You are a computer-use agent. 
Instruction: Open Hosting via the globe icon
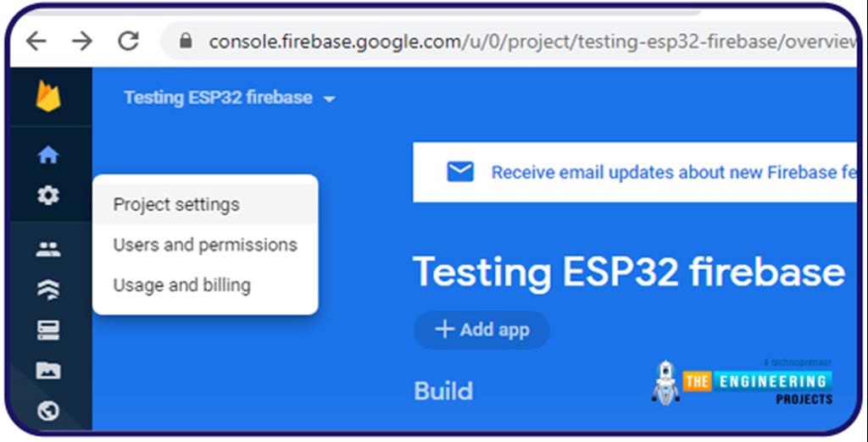pyautogui.click(x=48, y=412)
